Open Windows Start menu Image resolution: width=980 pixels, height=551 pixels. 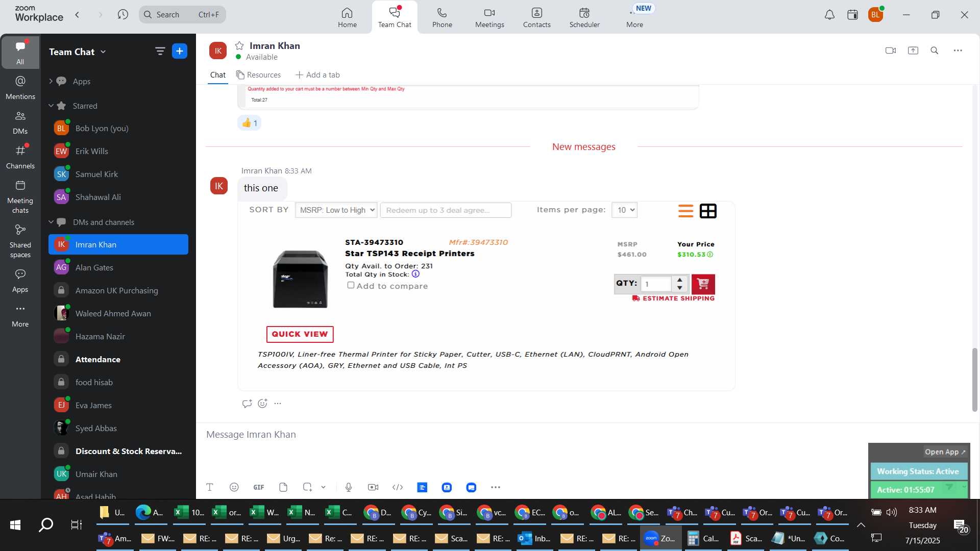tap(15, 525)
